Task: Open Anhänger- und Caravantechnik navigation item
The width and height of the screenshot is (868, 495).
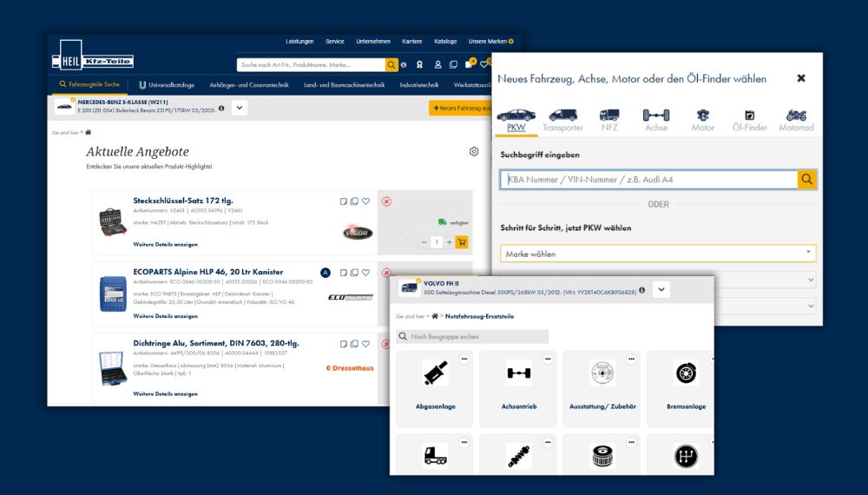Action: pyautogui.click(x=249, y=85)
